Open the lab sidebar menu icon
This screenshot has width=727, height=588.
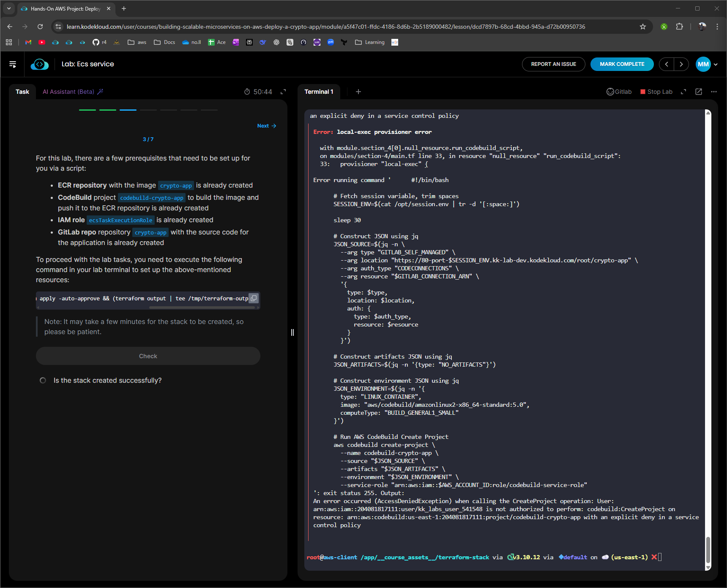point(13,64)
